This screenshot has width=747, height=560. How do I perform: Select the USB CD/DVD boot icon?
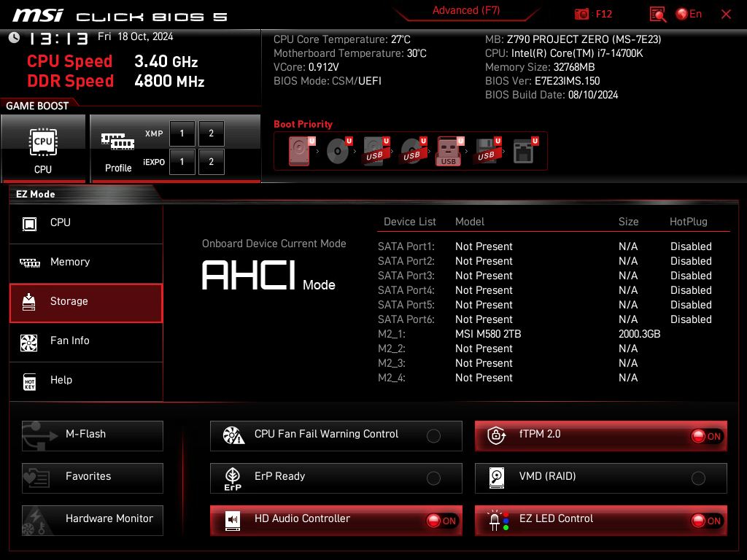414,151
